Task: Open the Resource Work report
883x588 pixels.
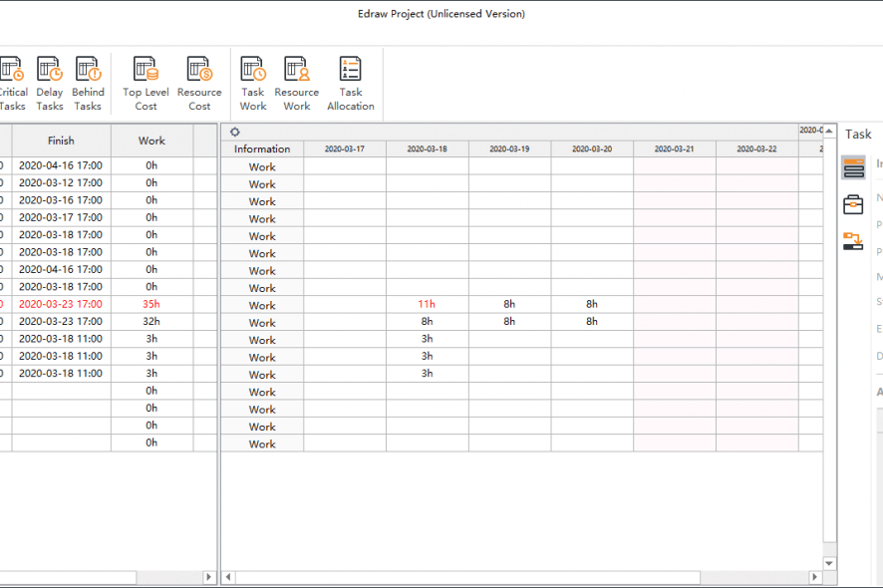Action: [x=297, y=84]
